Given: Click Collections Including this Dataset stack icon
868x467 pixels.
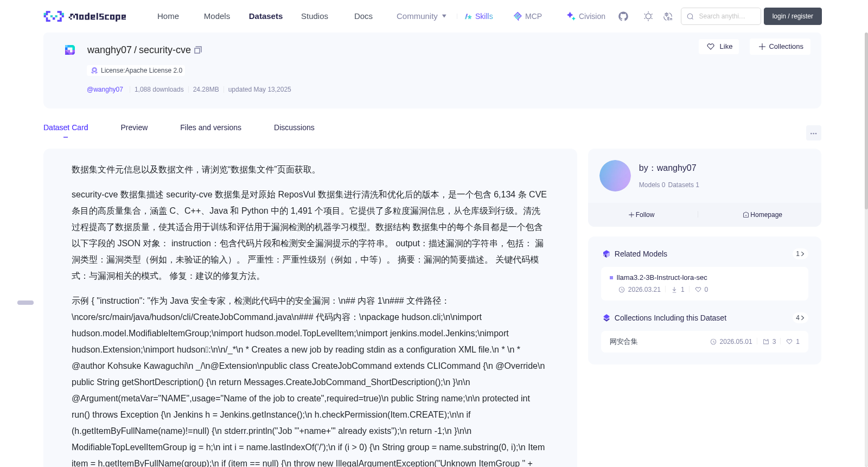Looking at the screenshot, I should [x=607, y=318].
